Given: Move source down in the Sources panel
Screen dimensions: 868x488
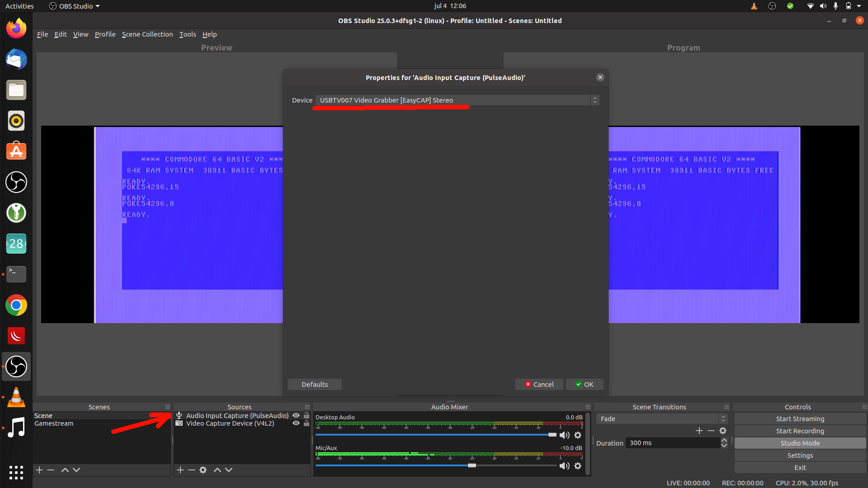Looking at the screenshot, I should pos(229,470).
